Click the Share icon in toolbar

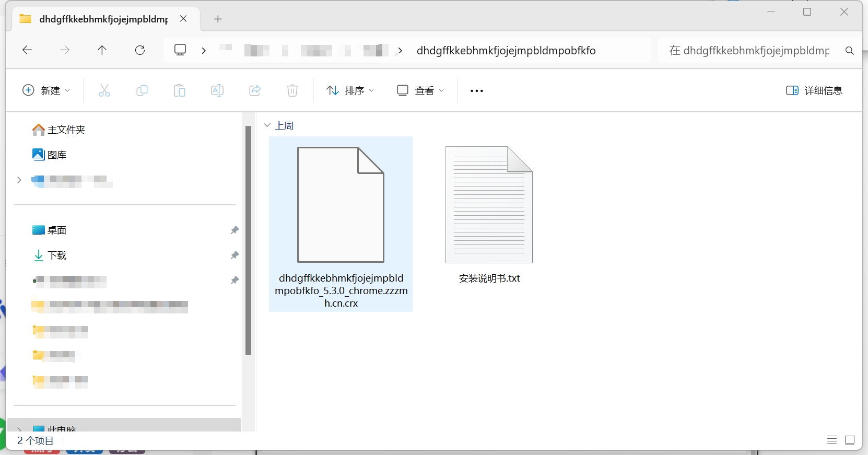(x=255, y=90)
